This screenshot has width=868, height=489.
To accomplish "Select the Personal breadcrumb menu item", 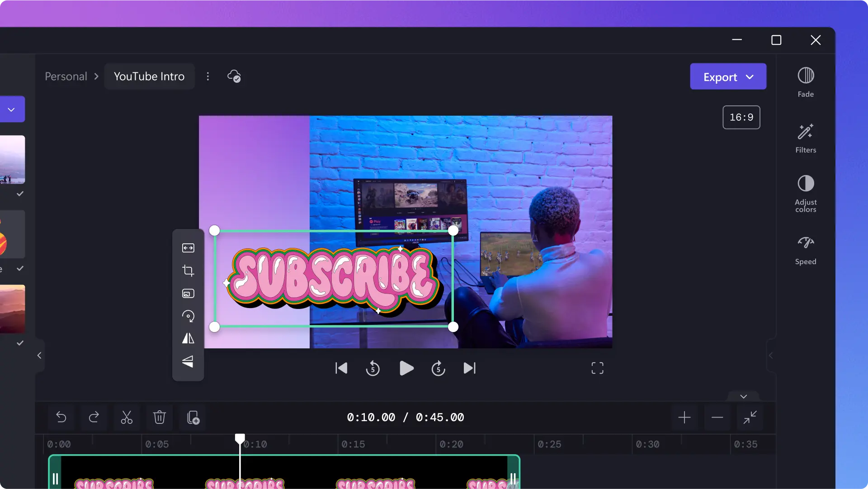I will pyautogui.click(x=66, y=76).
